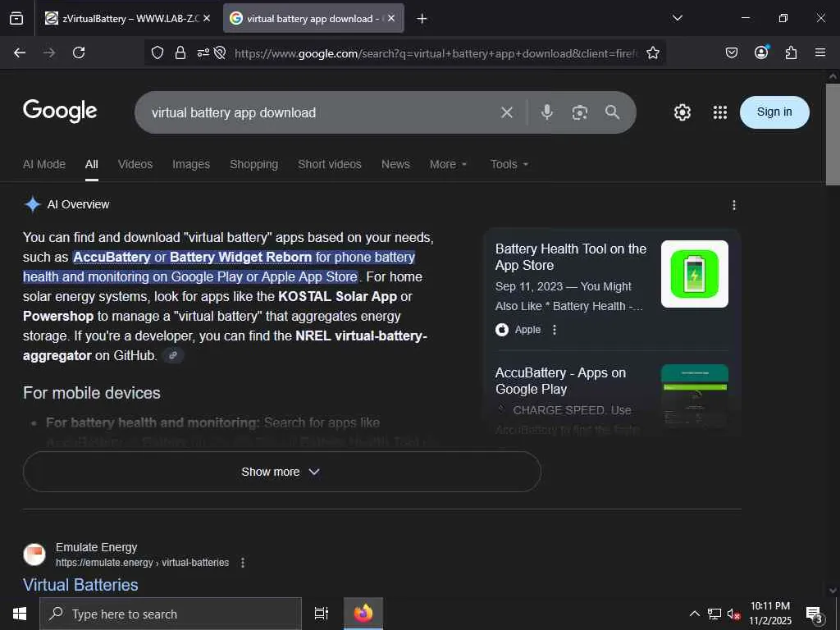Screen dimensions: 840x630
Task: Search by image with camera lens
Action: pyautogui.click(x=580, y=112)
